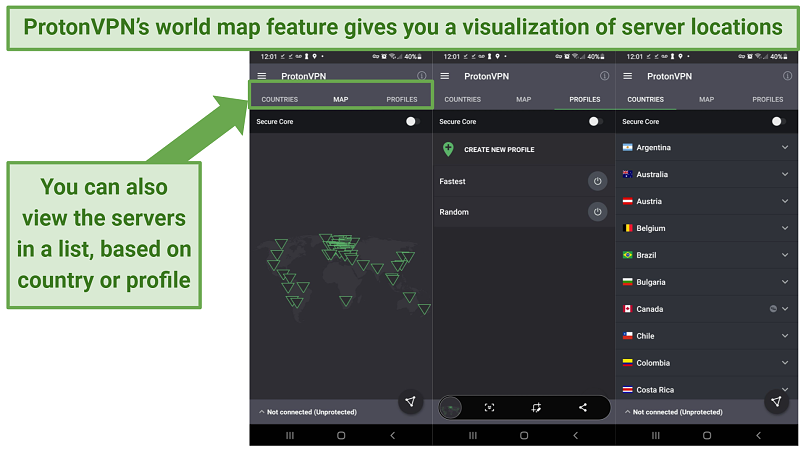The height and width of the screenshot is (453, 806).
Task: Switch to PROFILES tab on map screen
Action: [x=402, y=99]
